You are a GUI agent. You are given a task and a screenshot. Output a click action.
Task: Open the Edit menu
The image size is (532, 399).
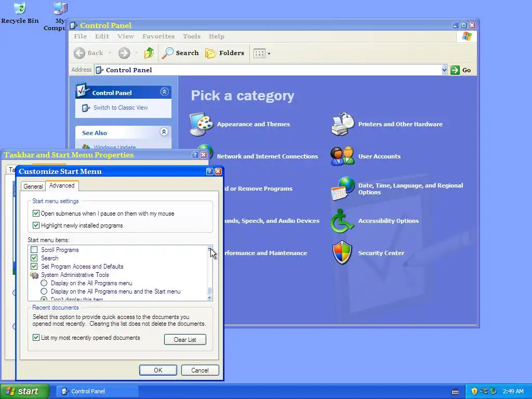pyautogui.click(x=102, y=36)
